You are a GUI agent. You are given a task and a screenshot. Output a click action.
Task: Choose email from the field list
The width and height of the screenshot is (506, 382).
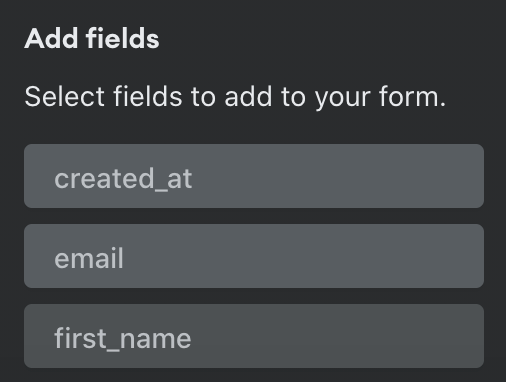[x=254, y=256]
